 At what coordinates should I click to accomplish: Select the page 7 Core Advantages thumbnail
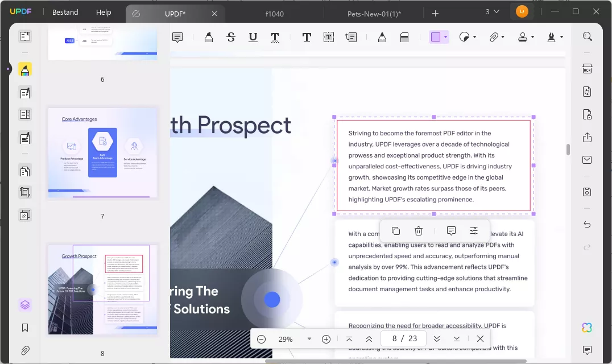[102, 153]
